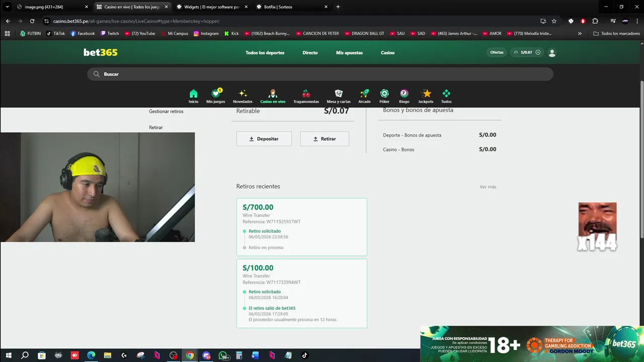Open the Kick bookmark
The width and height of the screenshot is (644, 362).
[x=231, y=34]
